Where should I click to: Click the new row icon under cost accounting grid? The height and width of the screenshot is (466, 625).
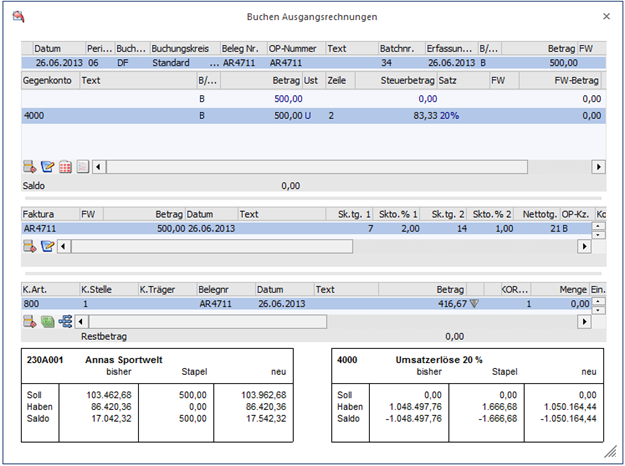(x=29, y=321)
